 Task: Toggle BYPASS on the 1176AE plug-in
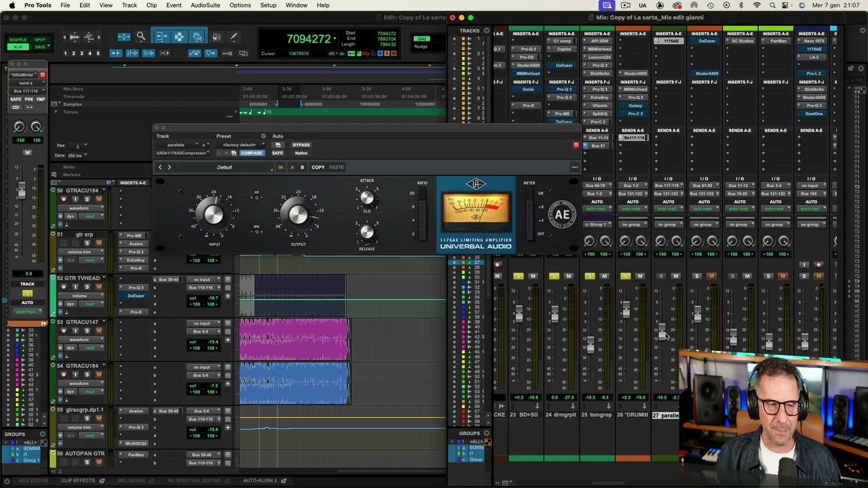coord(301,145)
